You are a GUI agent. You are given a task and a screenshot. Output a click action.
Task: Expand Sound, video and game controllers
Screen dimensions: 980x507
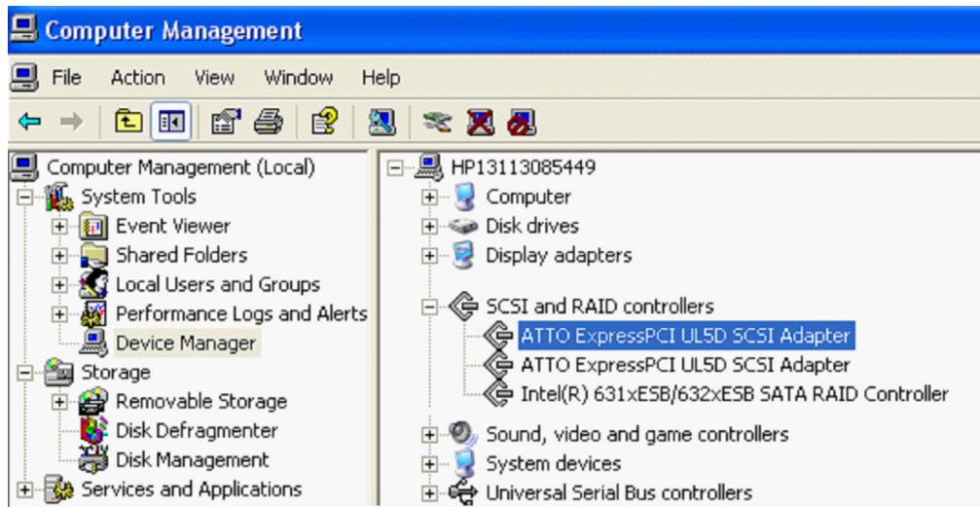(x=429, y=434)
